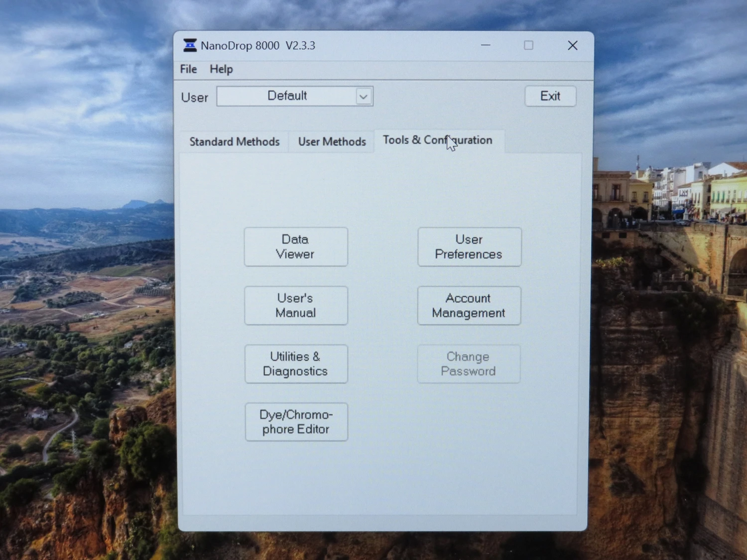Click the greyed-out Change Password button
Image resolution: width=747 pixels, height=560 pixels.
tap(469, 364)
